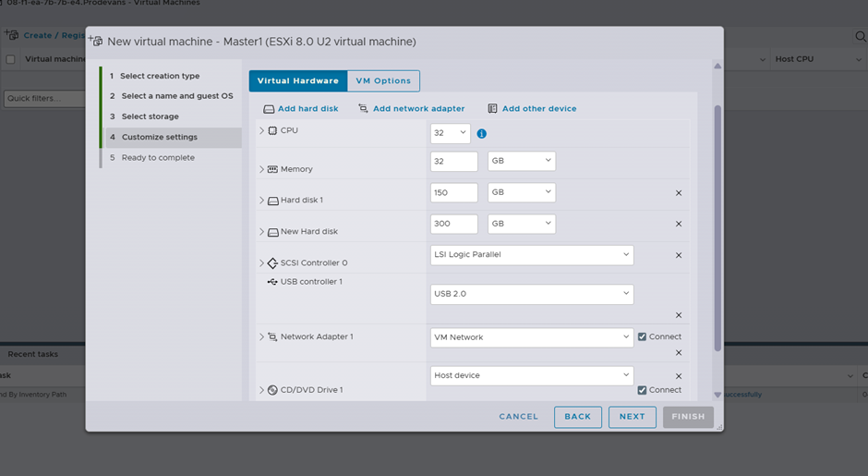Expand the Memory settings row
Viewport: 868px width, 476px height.
coord(262,169)
